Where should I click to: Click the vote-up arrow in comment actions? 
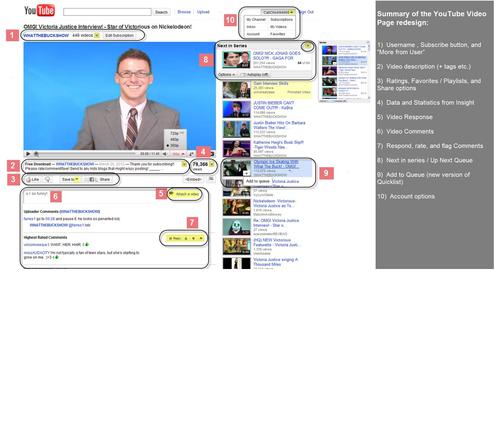click(x=186, y=238)
